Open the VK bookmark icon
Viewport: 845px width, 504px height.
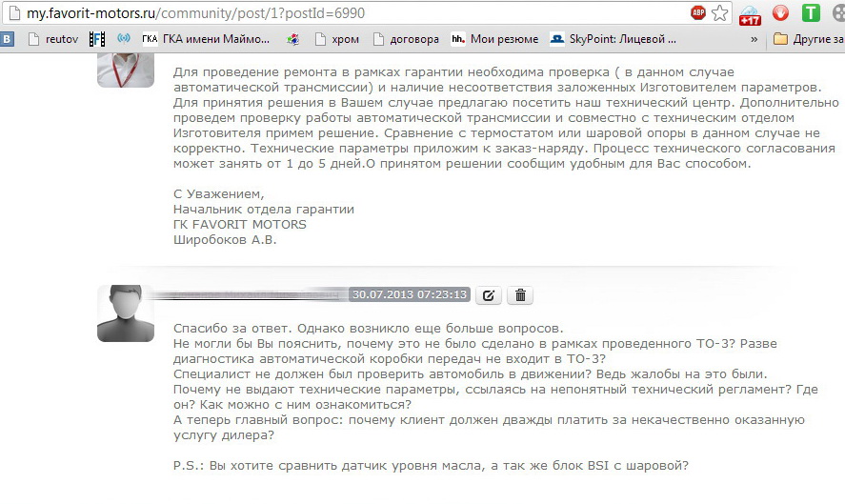(x=8, y=39)
